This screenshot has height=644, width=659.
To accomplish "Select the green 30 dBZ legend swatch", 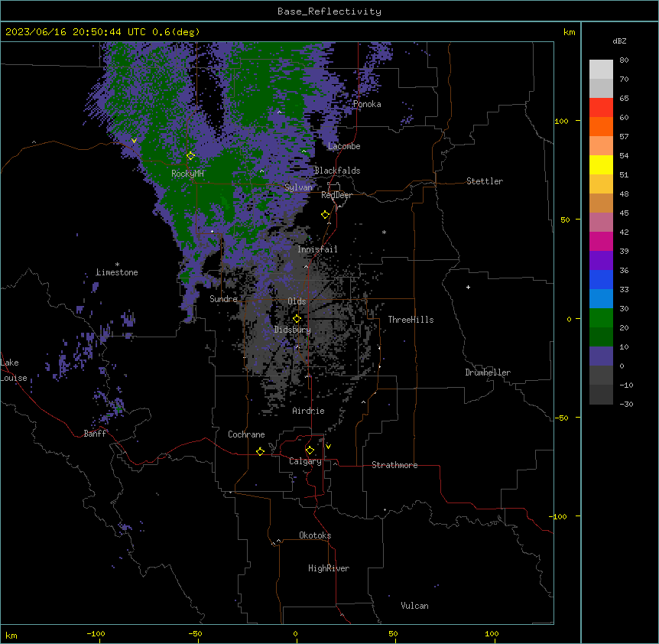I will coord(601,318).
